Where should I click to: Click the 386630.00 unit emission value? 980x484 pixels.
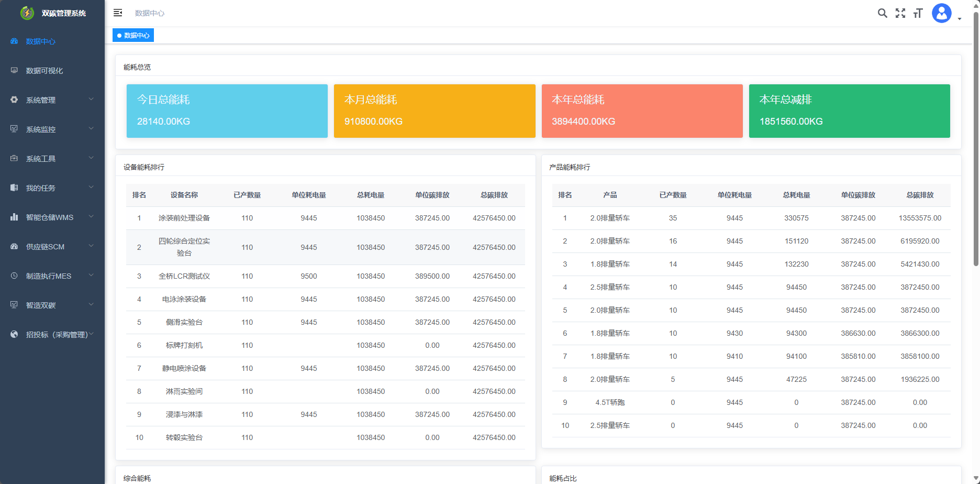pos(858,333)
